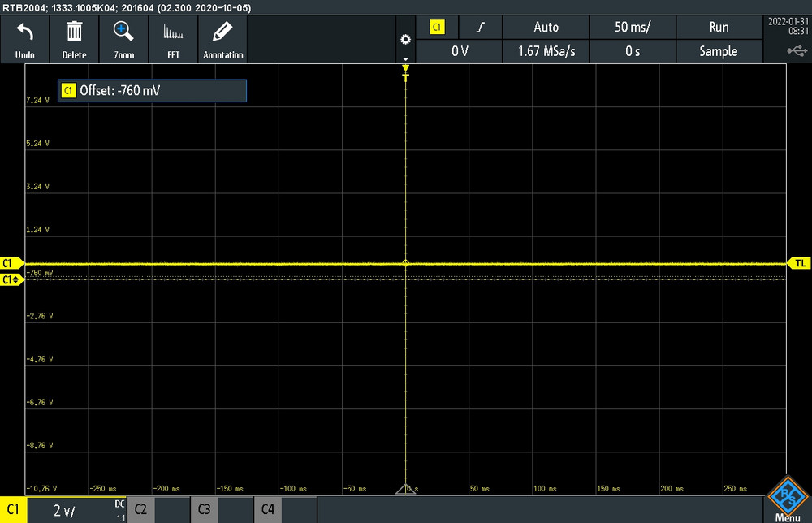Adjust the C1 2 V/ vertical scale
Screen dimensions: 812x523
65,511
